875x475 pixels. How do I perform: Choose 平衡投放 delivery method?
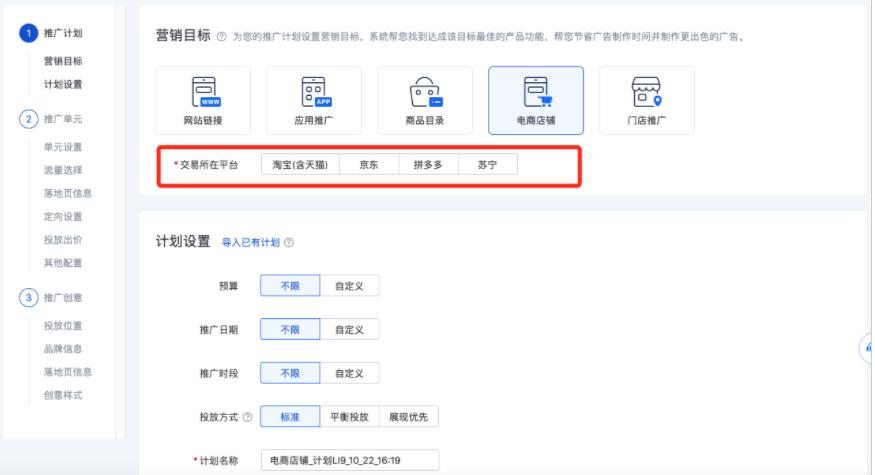(x=349, y=417)
